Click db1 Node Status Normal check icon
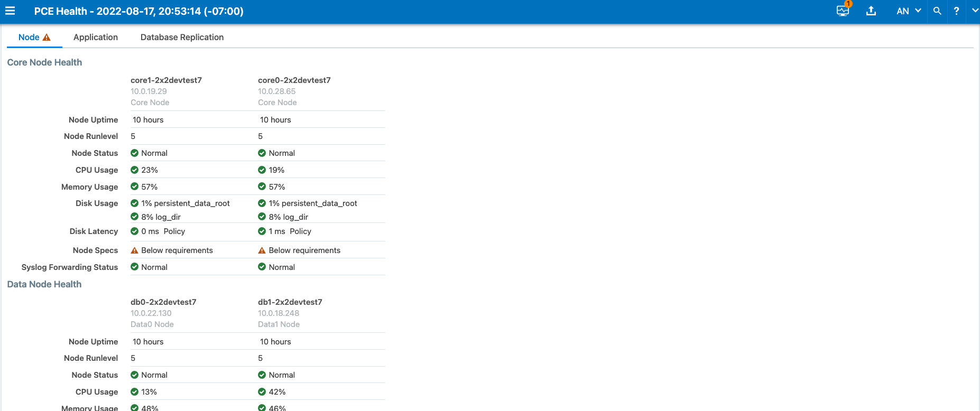Image resolution: width=980 pixels, height=411 pixels. 262,375
